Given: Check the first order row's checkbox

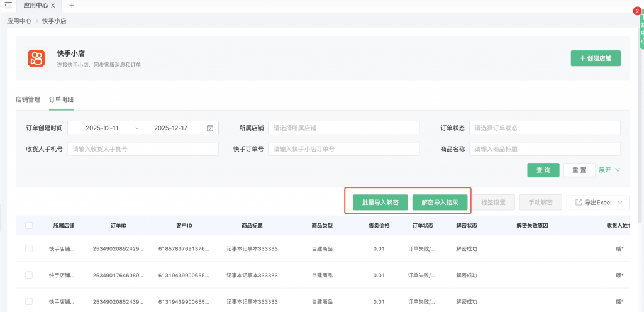Looking at the screenshot, I should (x=29, y=248).
